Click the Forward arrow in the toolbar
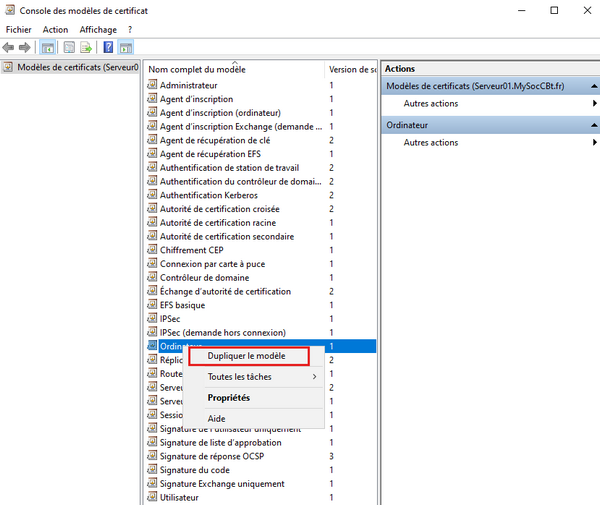This screenshot has width=600, height=505. pyautogui.click(x=23, y=47)
